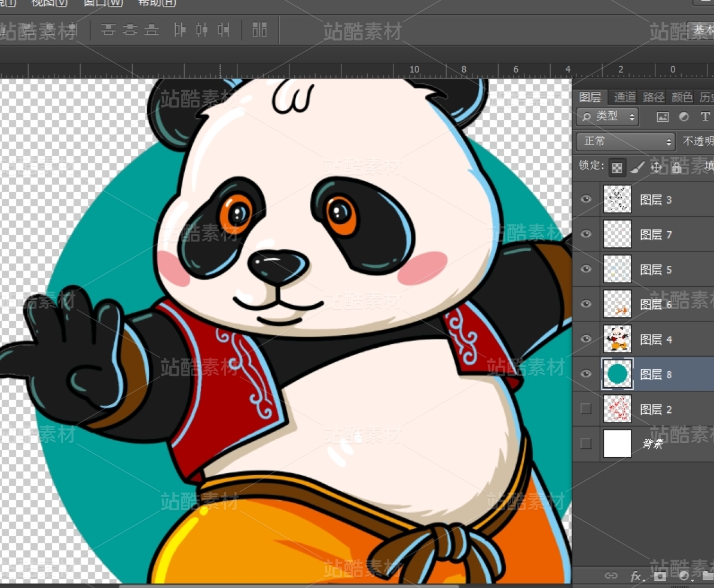
Task: Select 图层 6 thumbnail
Action: 617,304
